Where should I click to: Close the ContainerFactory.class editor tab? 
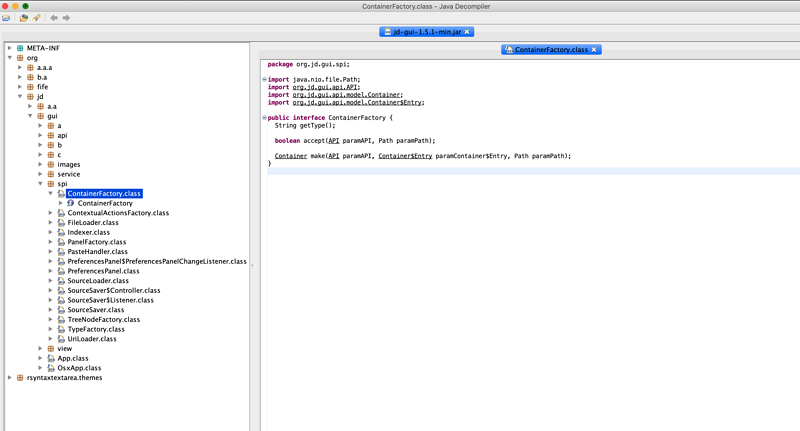click(594, 49)
